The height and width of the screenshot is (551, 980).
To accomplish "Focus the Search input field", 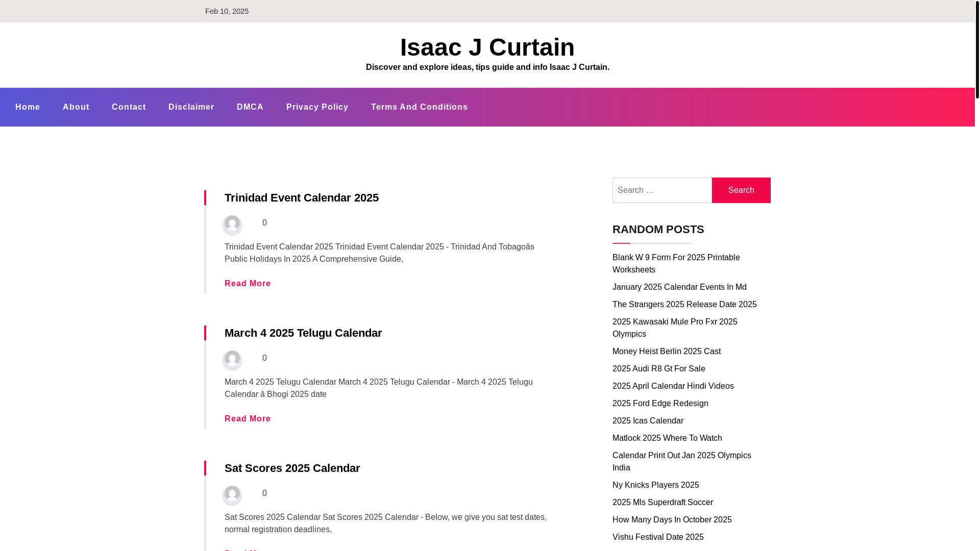I will [x=662, y=190].
